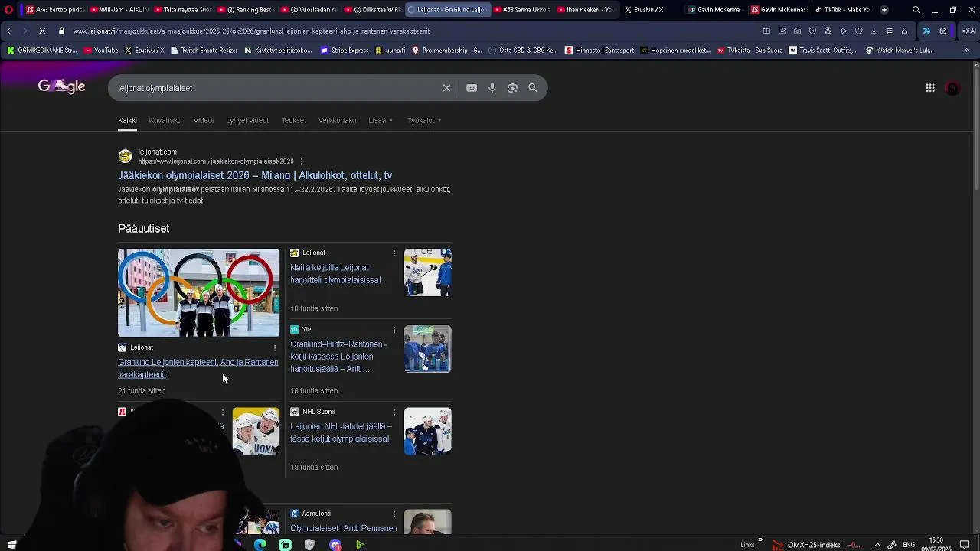Click the Yle article thumbnail image

428,349
